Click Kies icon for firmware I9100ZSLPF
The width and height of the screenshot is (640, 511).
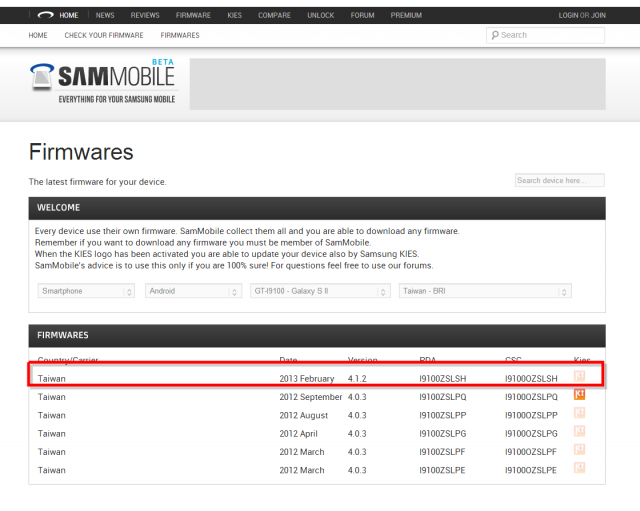(x=579, y=449)
